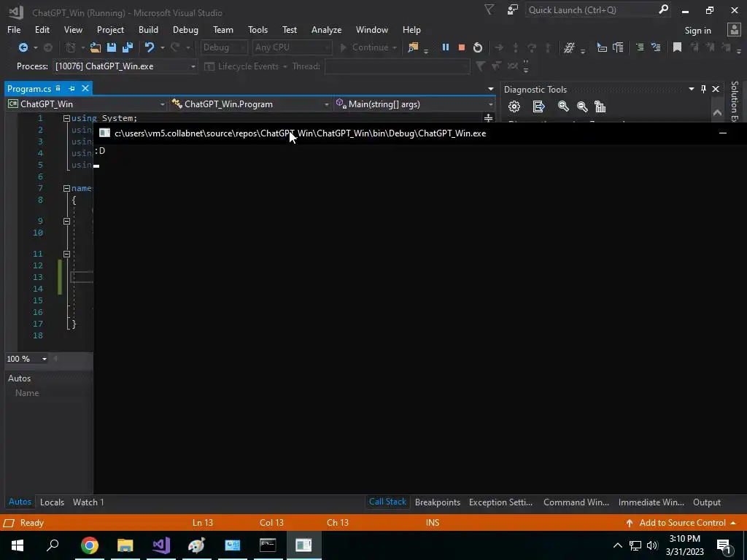The height and width of the screenshot is (560, 747).
Task: Open the View menu
Action: (x=73, y=29)
